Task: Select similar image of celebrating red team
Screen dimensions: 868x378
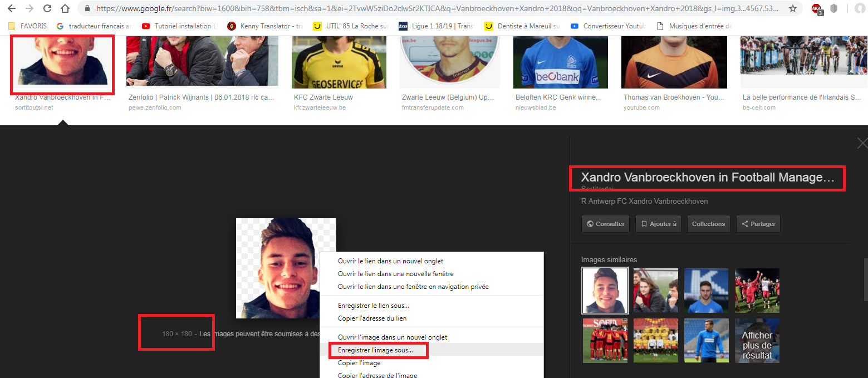Action: (757, 291)
